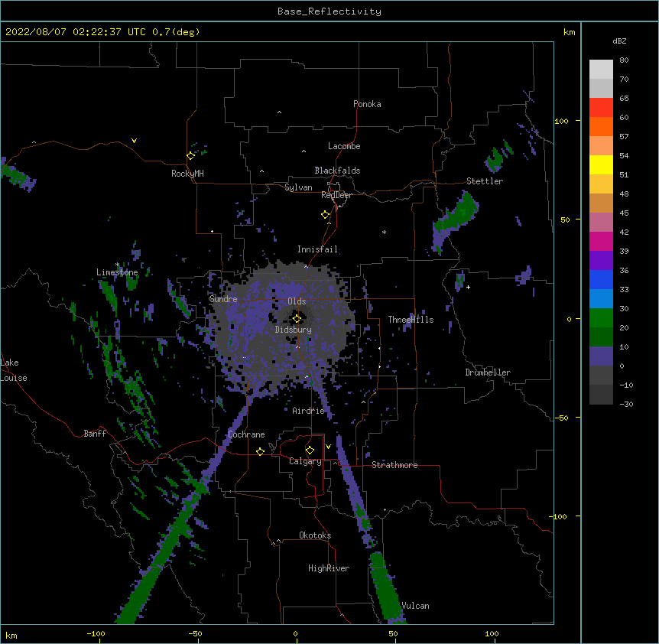Image resolution: width=659 pixels, height=644 pixels.
Task: Click the HighRiver label
Action: pos(329,568)
